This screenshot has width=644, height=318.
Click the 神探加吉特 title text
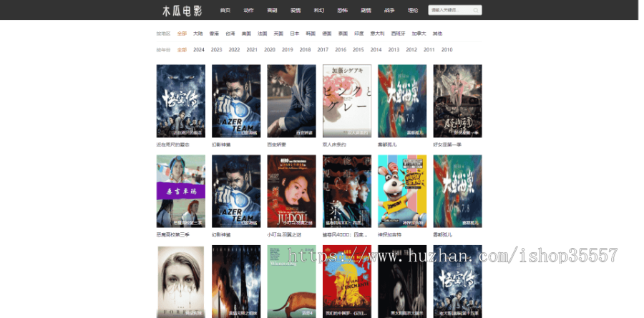(389, 235)
